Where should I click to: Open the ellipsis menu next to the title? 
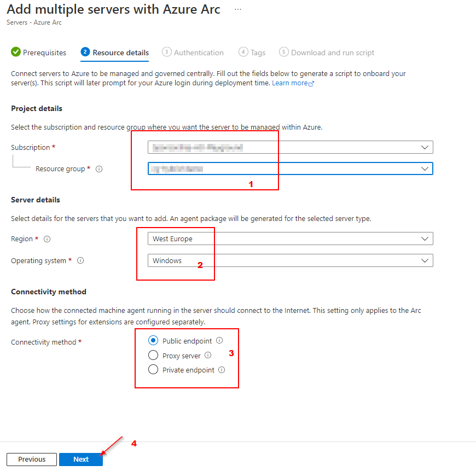[x=237, y=9]
